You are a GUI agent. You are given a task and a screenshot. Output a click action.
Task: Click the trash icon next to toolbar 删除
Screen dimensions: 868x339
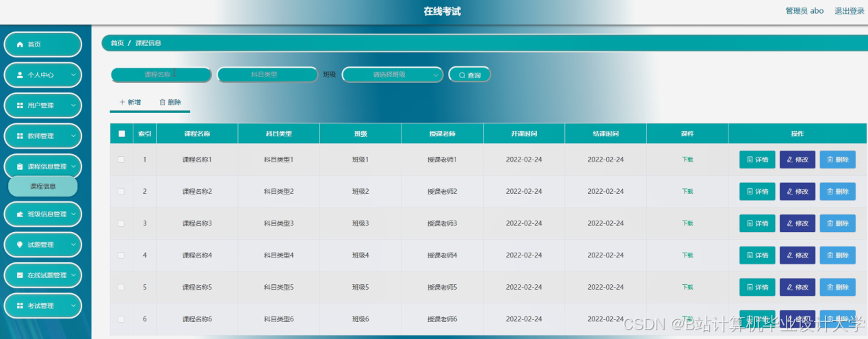pos(162,102)
